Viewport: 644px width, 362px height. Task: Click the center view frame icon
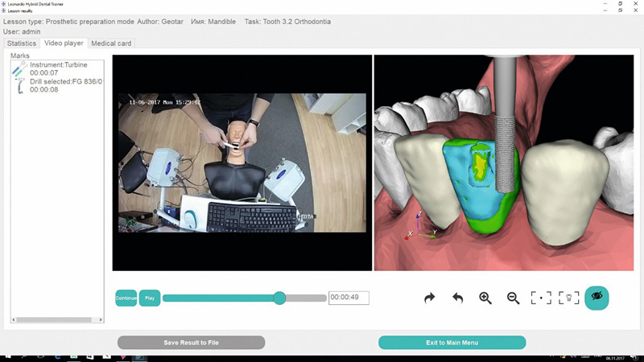(541, 298)
